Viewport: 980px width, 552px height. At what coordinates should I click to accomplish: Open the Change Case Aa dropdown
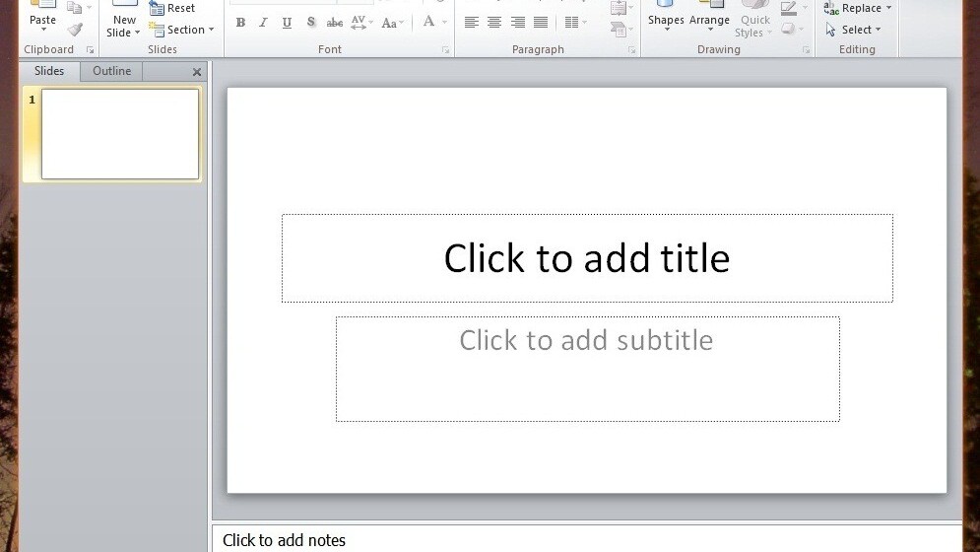pyautogui.click(x=393, y=23)
